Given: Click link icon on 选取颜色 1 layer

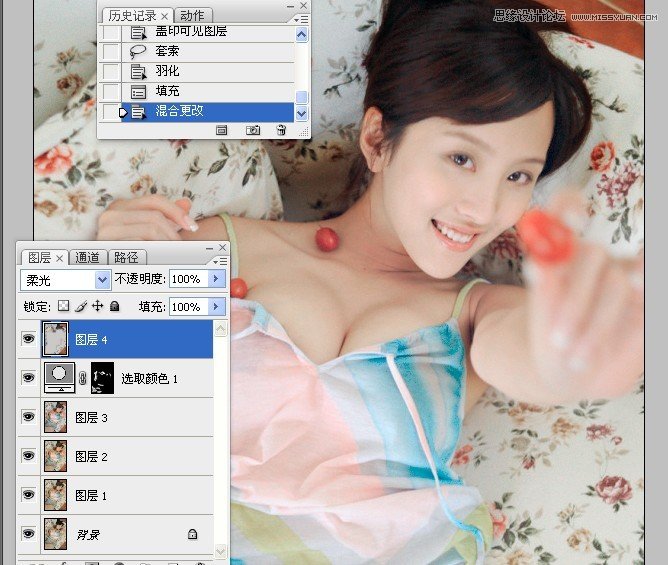Looking at the screenshot, I should pyautogui.click(x=82, y=378).
